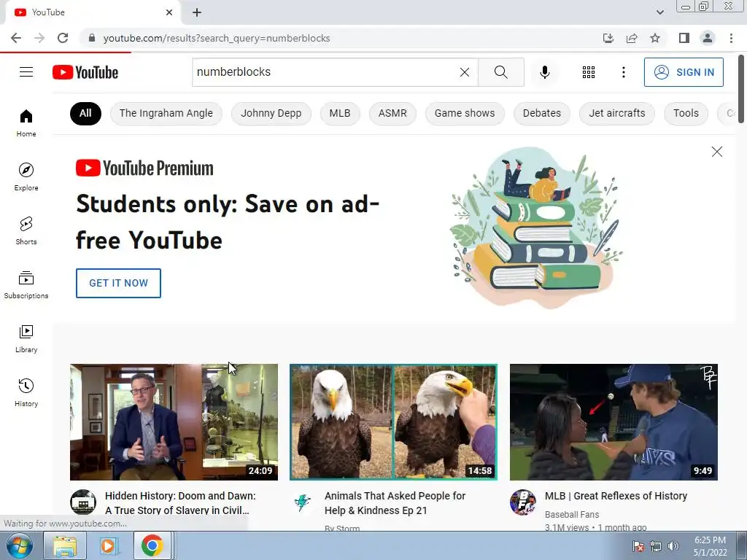
Task: Open Hidden History: Doom and Dawn title
Action: [181, 503]
